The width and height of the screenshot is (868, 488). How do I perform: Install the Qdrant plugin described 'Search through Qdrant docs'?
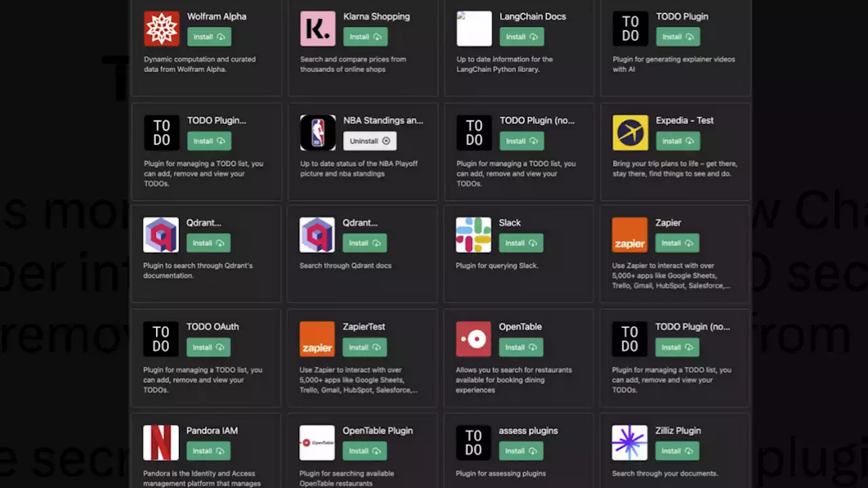point(365,243)
